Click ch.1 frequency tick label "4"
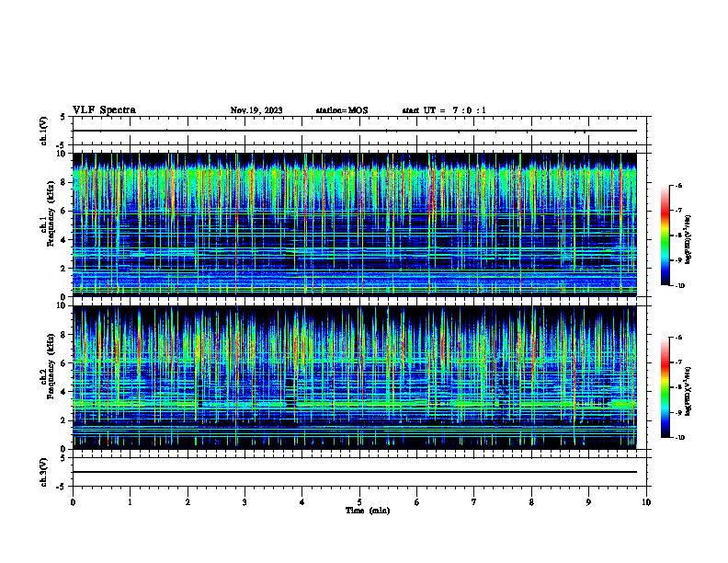 tap(64, 240)
